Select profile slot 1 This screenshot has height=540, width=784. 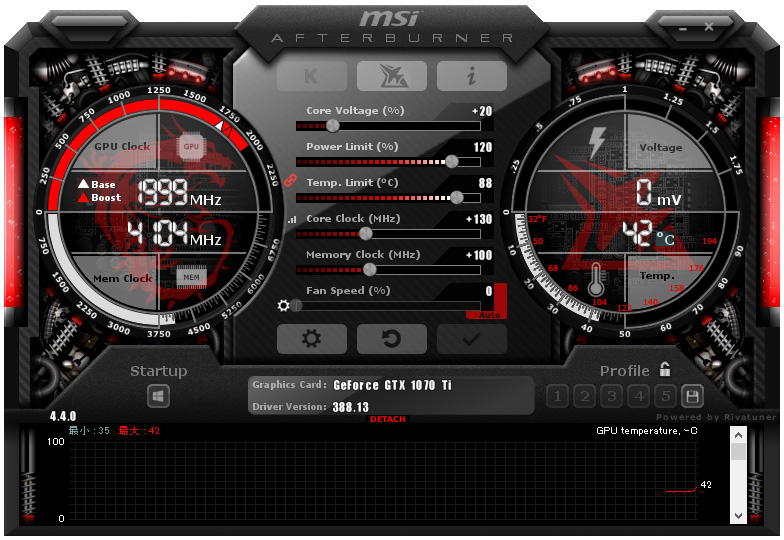558,397
